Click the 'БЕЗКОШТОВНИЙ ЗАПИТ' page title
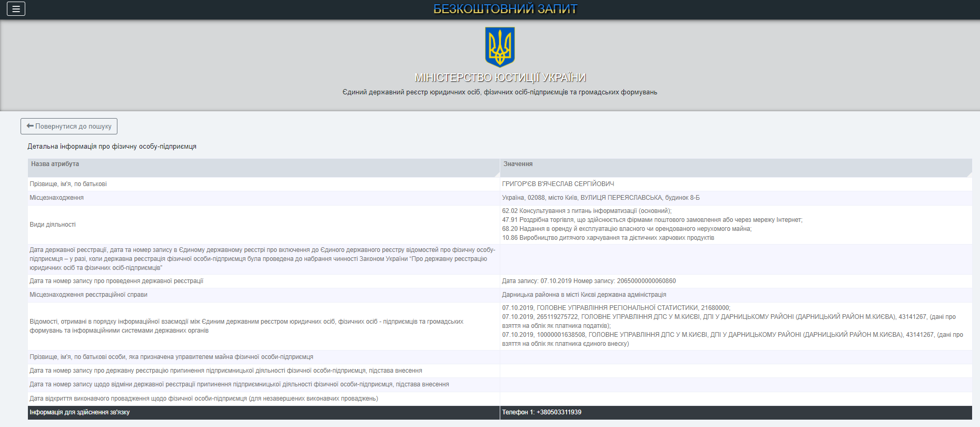980x427 pixels. coord(504,9)
